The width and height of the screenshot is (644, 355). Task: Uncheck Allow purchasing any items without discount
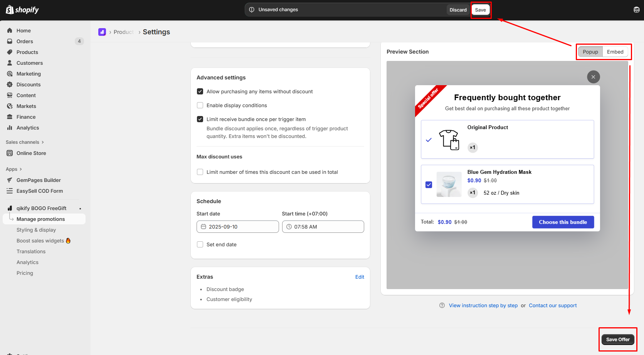(x=200, y=91)
